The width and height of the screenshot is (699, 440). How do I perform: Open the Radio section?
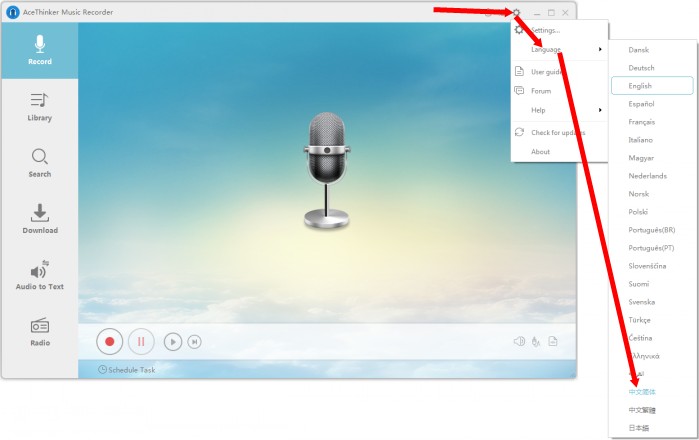coord(40,332)
